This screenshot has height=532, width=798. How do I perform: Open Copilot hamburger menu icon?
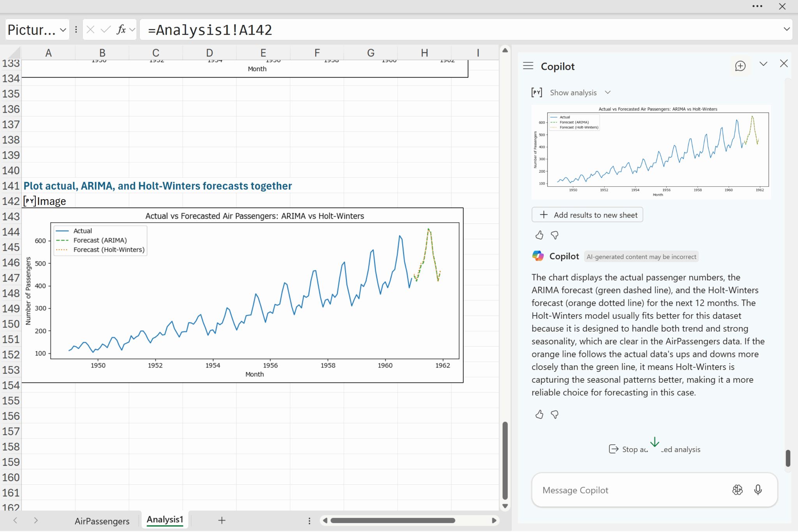click(528, 66)
